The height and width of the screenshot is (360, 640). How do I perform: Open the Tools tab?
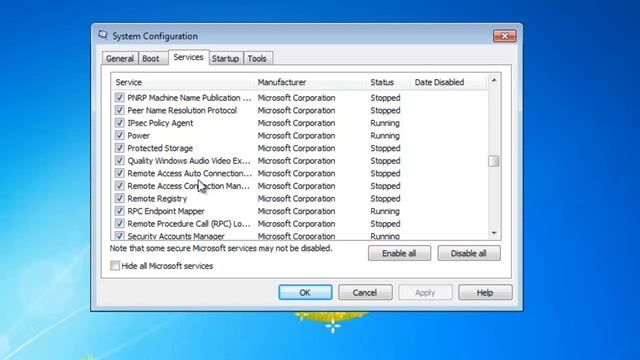[x=257, y=58]
